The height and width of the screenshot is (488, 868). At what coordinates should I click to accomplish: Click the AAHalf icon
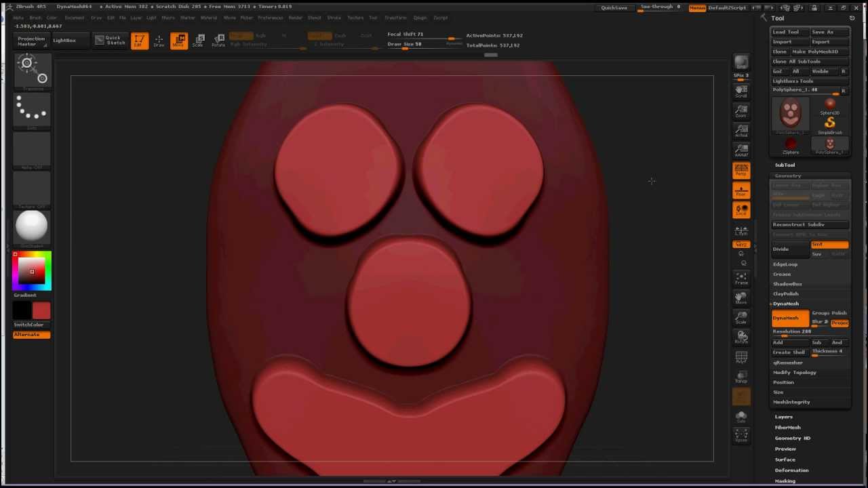(741, 150)
